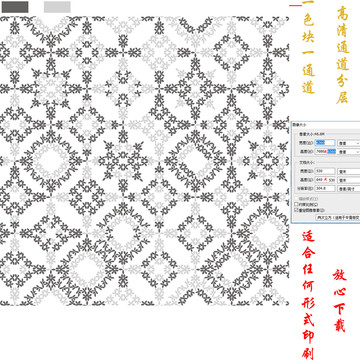This screenshot has height=360, width=360.
Task: Uncheck the resample image checkbox
Action: (296, 210)
